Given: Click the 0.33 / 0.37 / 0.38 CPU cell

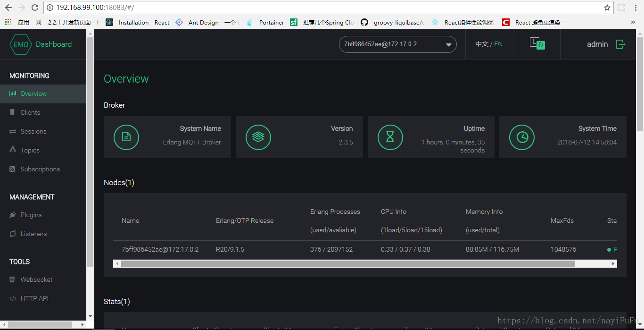Looking at the screenshot, I should (x=405, y=249).
